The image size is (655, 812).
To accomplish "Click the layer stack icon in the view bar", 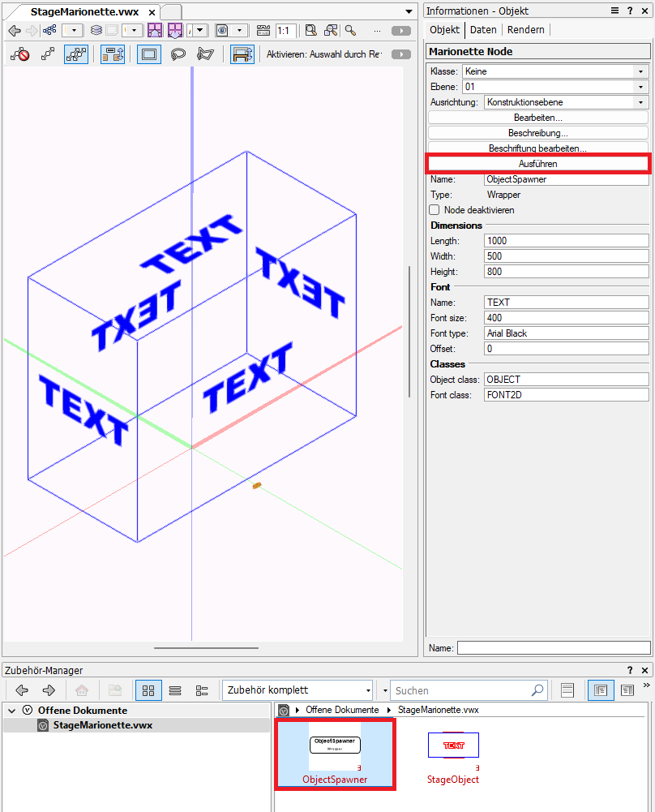I will (96, 30).
